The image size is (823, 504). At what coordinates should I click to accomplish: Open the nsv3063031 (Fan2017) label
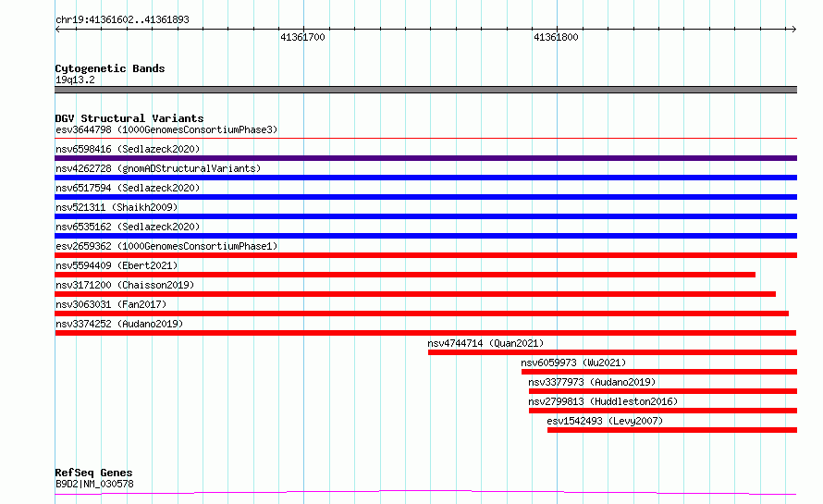pyautogui.click(x=111, y=304)
